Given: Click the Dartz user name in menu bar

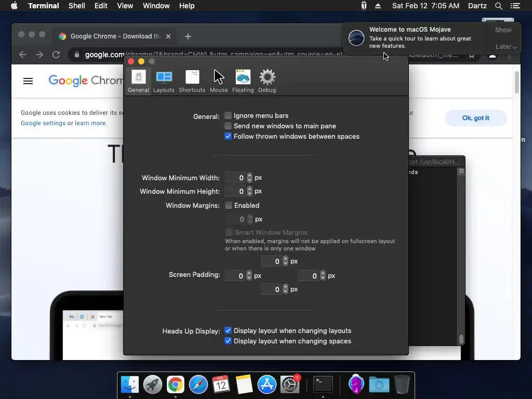Looking at the screenshot, I should click(477, 6).
